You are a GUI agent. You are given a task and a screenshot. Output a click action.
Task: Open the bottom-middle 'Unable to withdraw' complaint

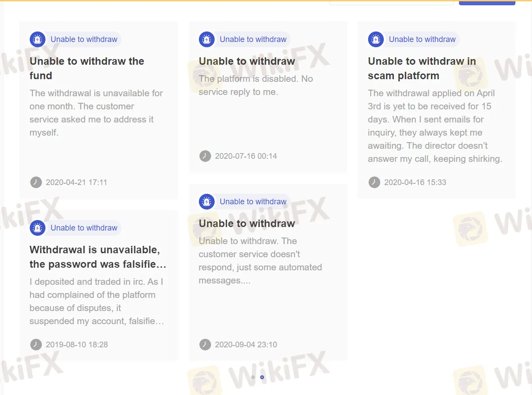(247, 223)
